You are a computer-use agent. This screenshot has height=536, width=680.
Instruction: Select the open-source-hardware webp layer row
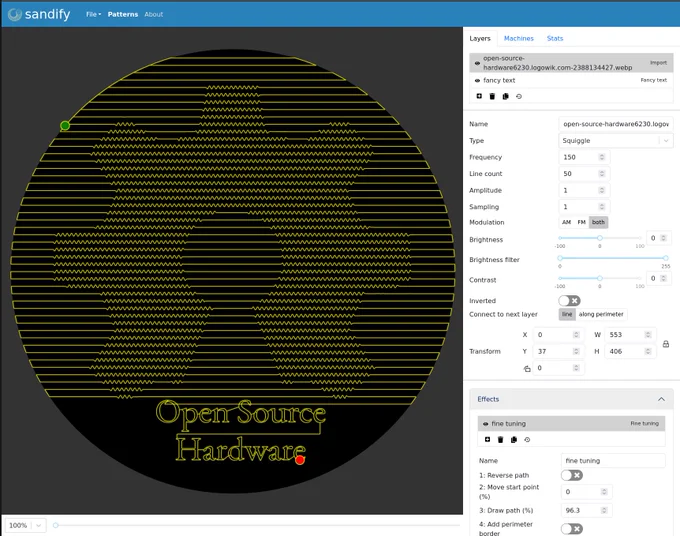[572, 63]
